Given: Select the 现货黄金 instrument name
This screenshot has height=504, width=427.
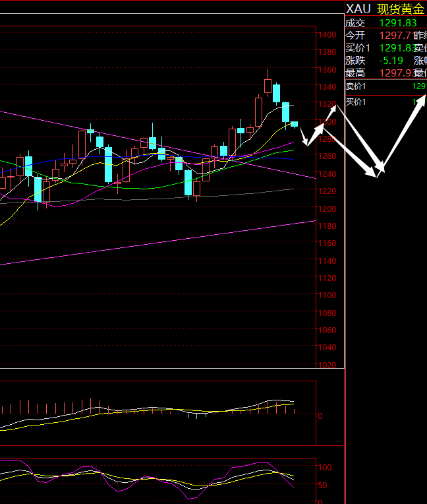Looking at the screenshot, I should [400, 9].
